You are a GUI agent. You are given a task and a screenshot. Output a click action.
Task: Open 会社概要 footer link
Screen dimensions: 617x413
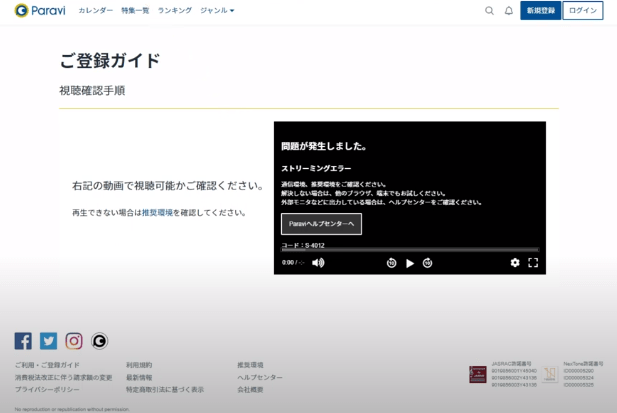[x=250, y=390]
